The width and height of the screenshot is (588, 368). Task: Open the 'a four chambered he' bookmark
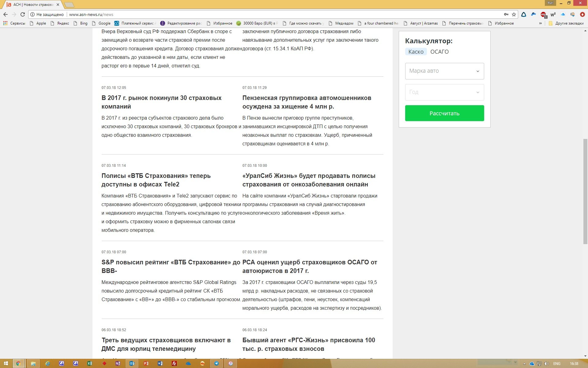point(378,23)
